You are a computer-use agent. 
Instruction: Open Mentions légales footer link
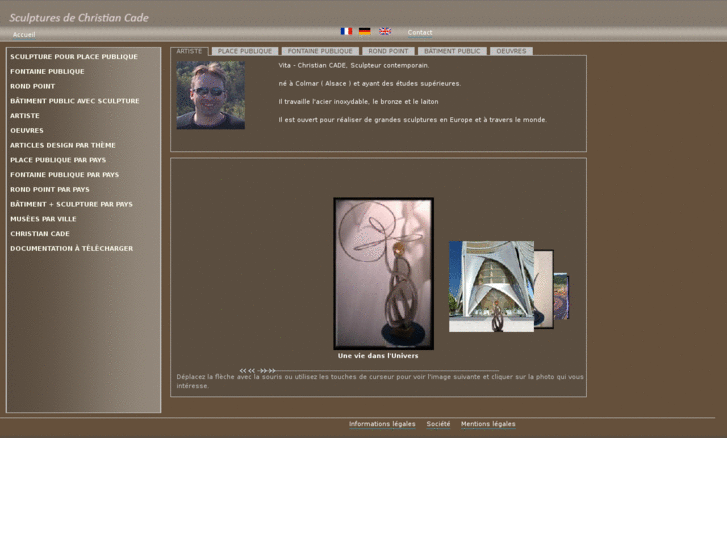[488, 424]
